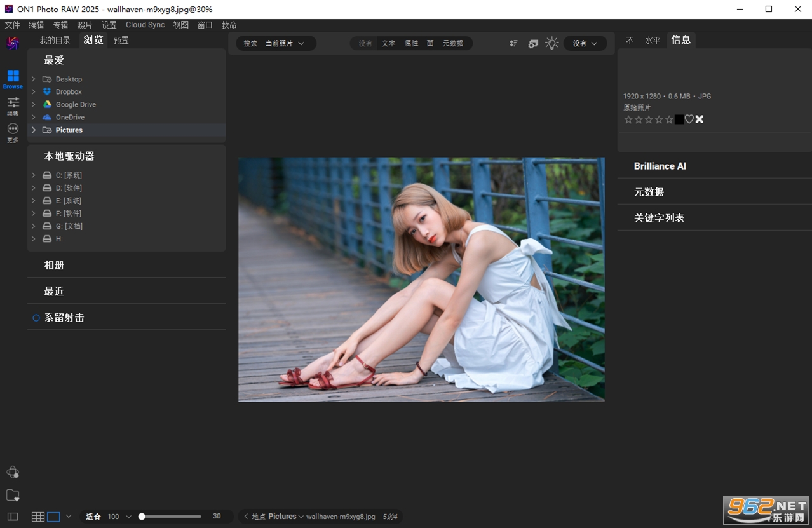Expand the Dropbox folder
This screenshot has width=812, height=528.
pyautogui.click(x=34, y=91)
